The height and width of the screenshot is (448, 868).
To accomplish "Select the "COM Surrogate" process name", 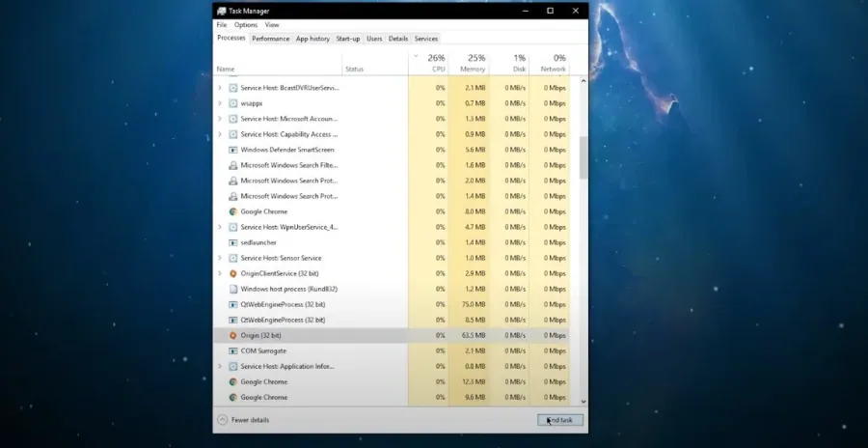I will tap(263, 351).
